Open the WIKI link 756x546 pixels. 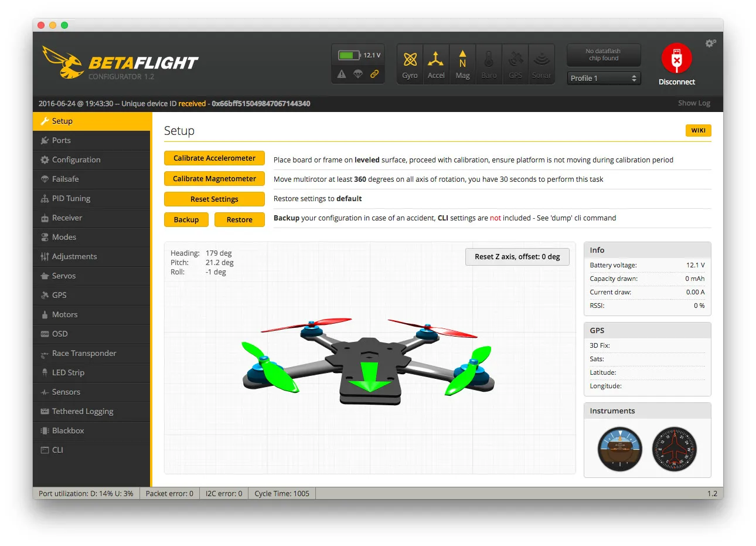click(698, 130)
